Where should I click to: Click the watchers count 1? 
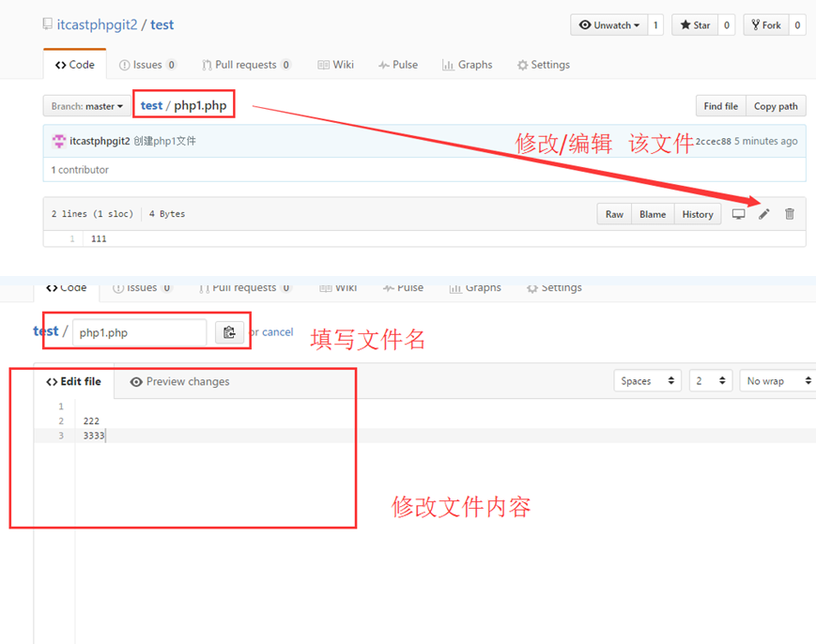[x=655, y=25]
